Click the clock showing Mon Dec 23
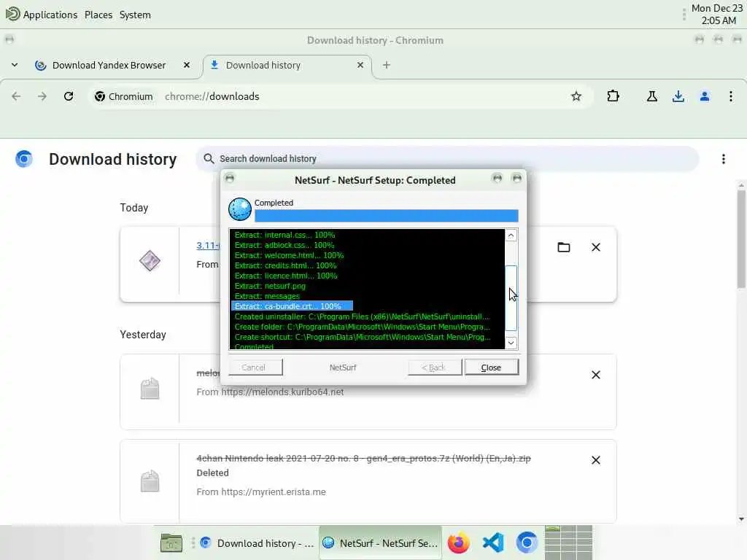 coord(716,15)
